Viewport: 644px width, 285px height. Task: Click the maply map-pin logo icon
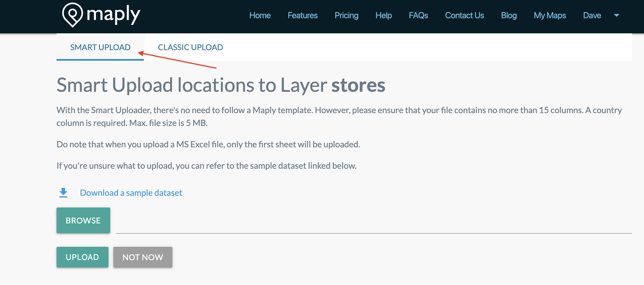pyautogui.click(x=73, y=15)
